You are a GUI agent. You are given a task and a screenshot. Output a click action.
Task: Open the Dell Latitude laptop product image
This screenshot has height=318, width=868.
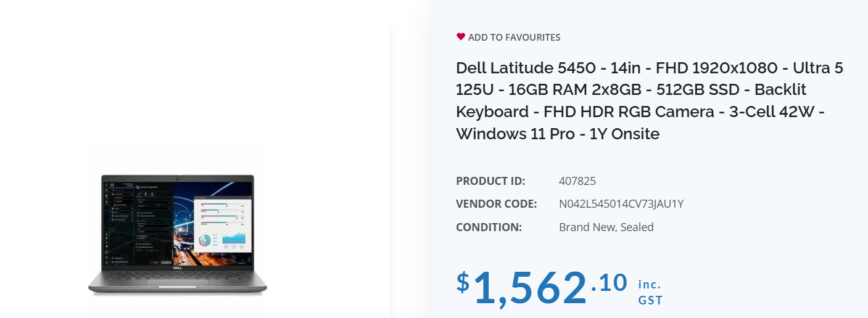(x=178, y=233)
